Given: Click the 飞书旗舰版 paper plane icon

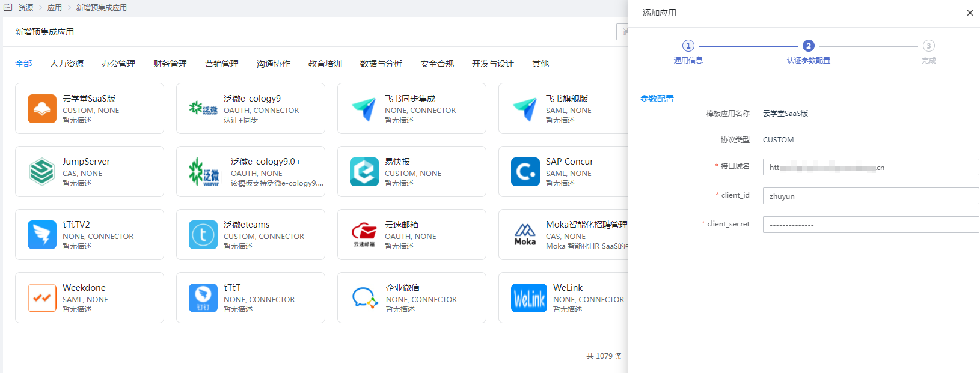Looking at the screenshot, I should (x=525, y=109).
